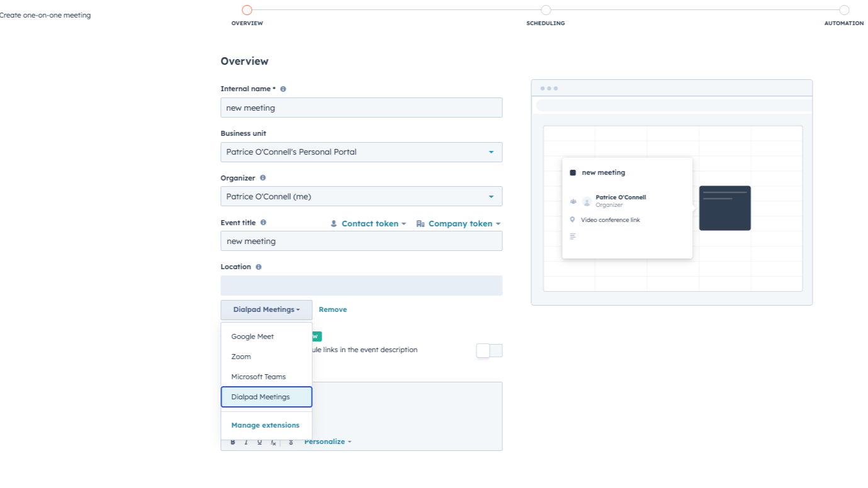Open the Location info tooltip
The height and width of the screenshot is (488, 868).
[256, 267]
